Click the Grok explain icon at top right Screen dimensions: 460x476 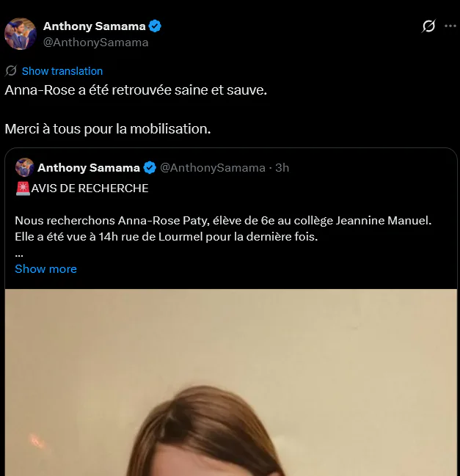click(428, 26)
